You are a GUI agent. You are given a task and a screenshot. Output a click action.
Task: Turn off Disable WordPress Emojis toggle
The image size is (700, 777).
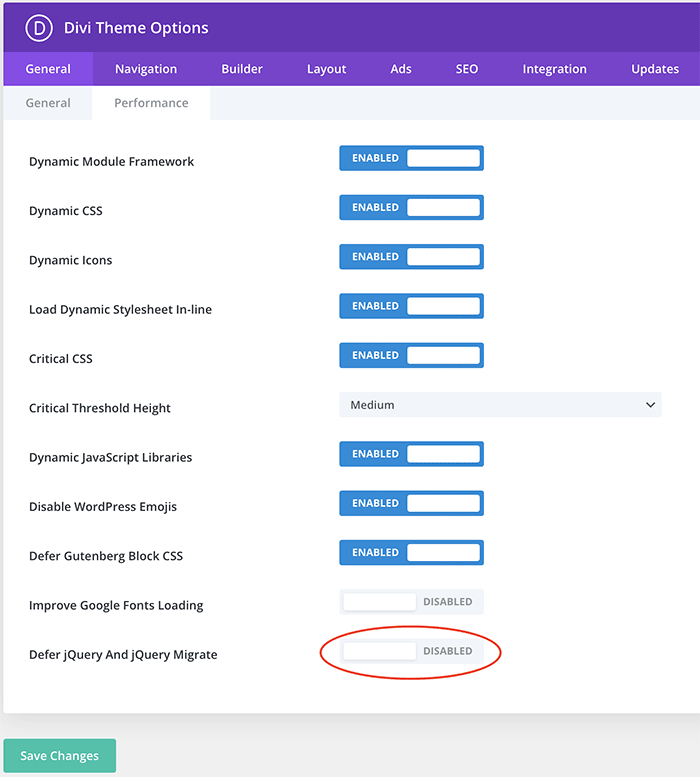click(x=411, y=503)
